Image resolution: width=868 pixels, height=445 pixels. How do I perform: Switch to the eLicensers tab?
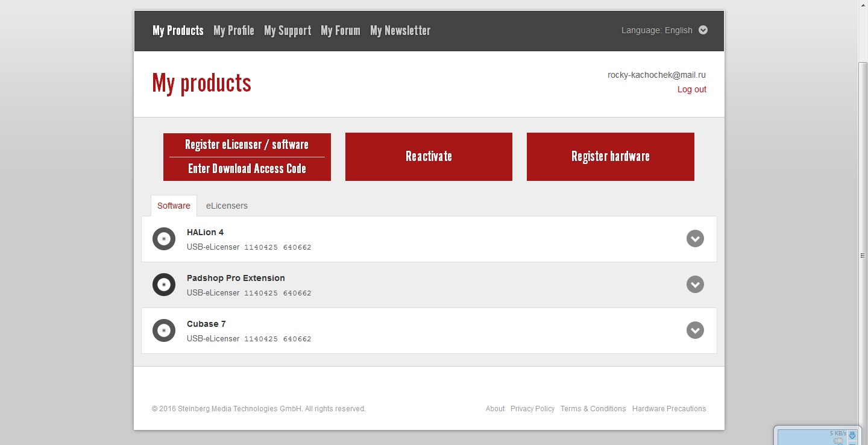point(227,206)
